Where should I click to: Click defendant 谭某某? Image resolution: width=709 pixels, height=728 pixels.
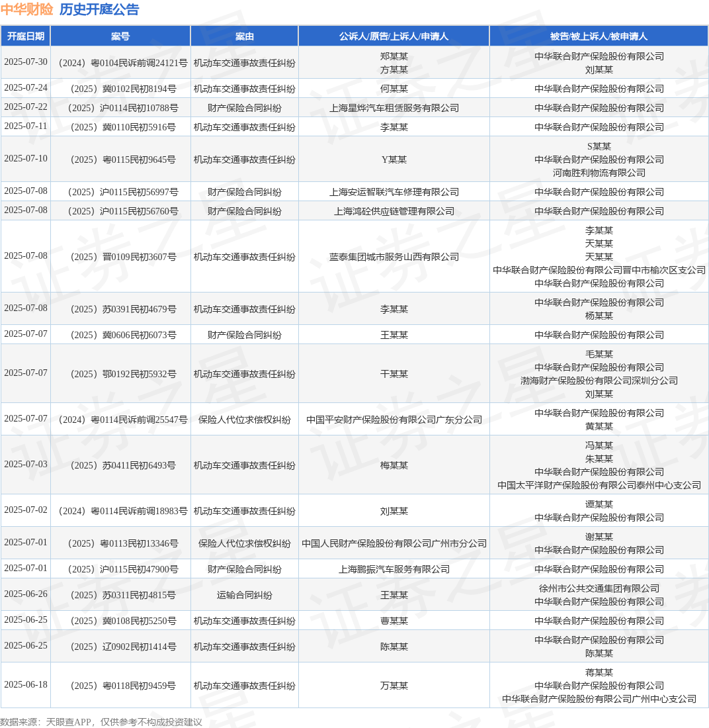coord(599,504)
